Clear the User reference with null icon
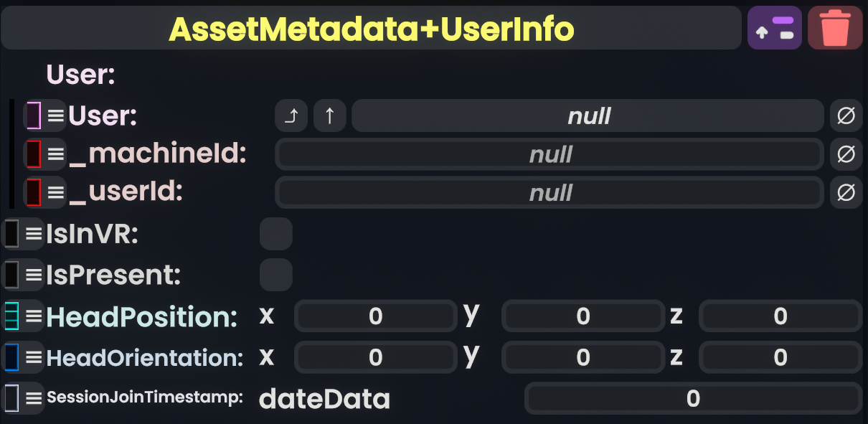Viewport: 868px width, 424px height. point(846,116)
